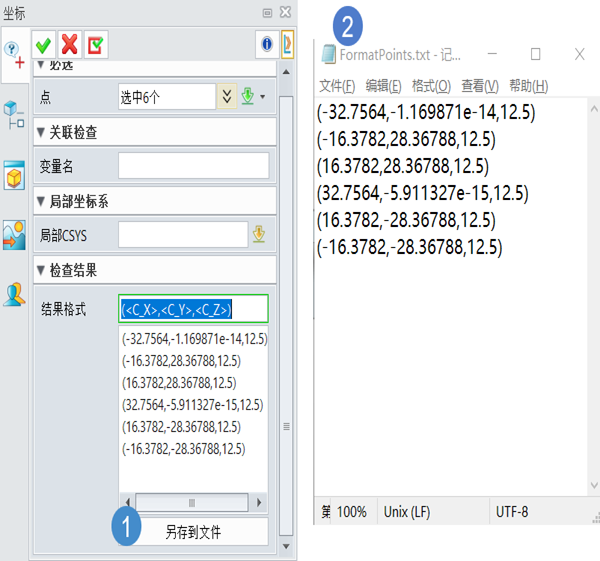
Task: Click the panel's vertical scroll down arrow
Action: 286,546
